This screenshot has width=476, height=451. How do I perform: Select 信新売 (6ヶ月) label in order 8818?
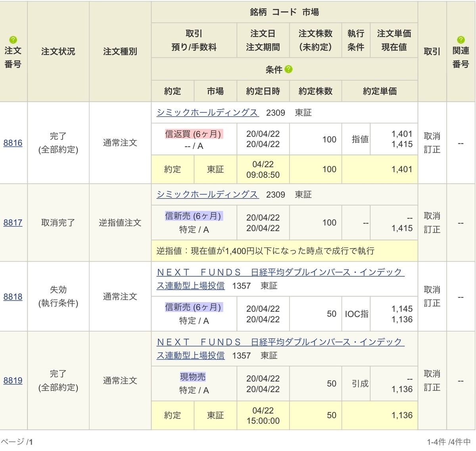[194, 307]
